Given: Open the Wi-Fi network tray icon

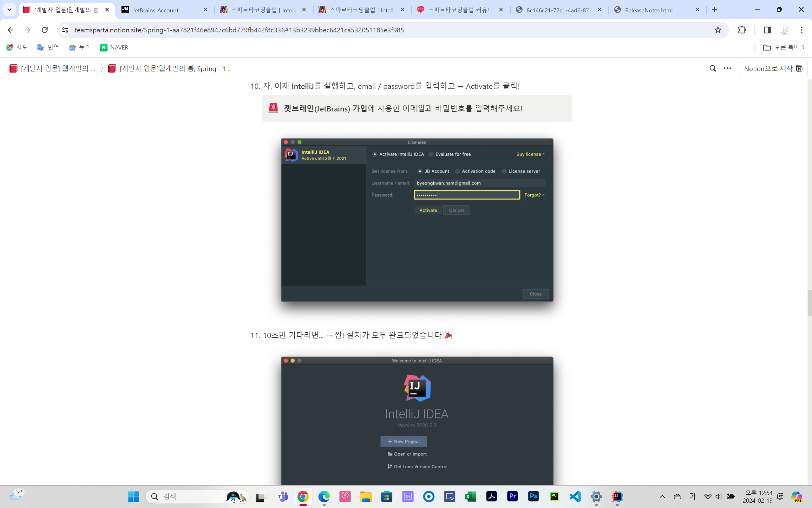Looking at the screenshot, I should click(x=708, y=497).
